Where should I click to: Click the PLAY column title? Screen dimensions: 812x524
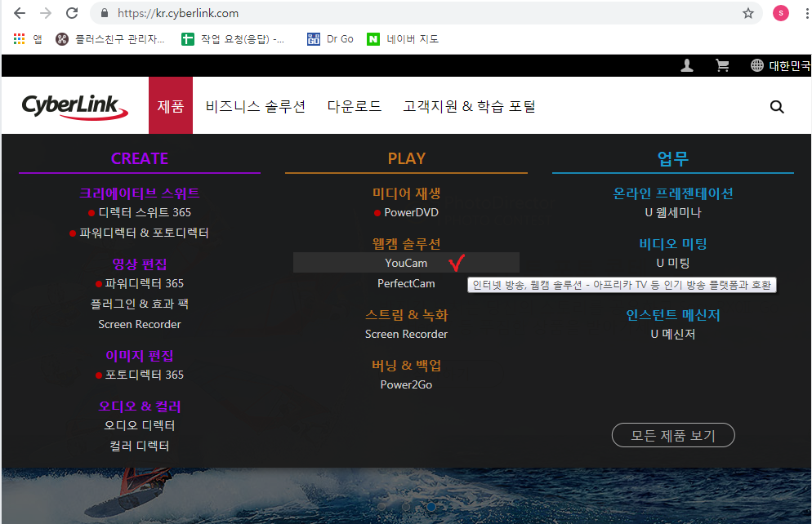(407, 158)
